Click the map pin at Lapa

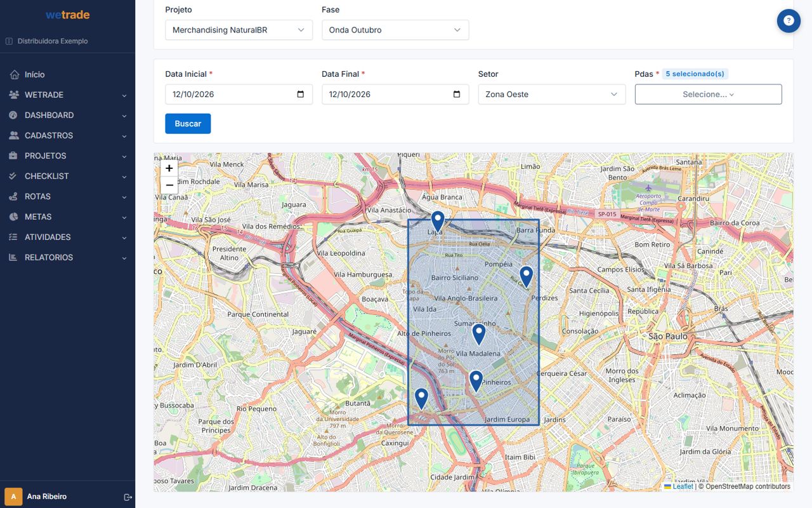coord(438,222)
